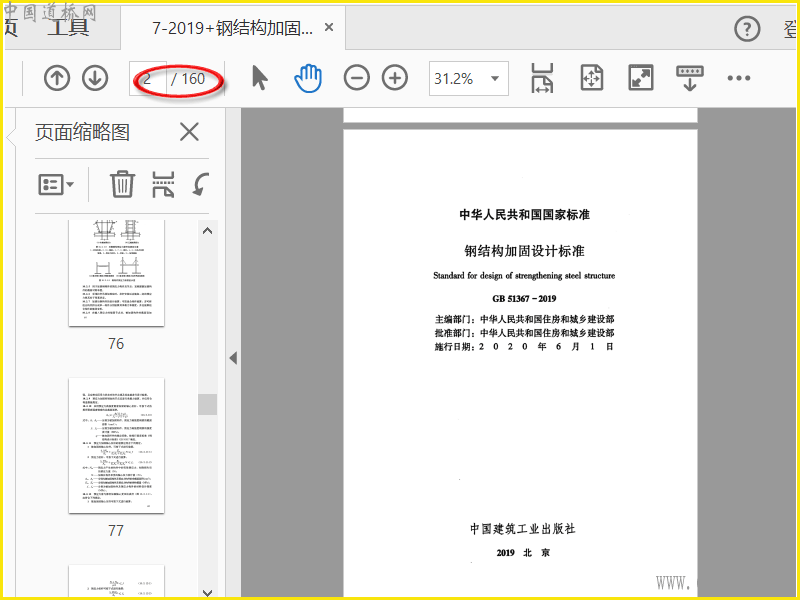800x600 pixels.
Task: Zoom out with the minus button
Action: (x=357, y=79)
